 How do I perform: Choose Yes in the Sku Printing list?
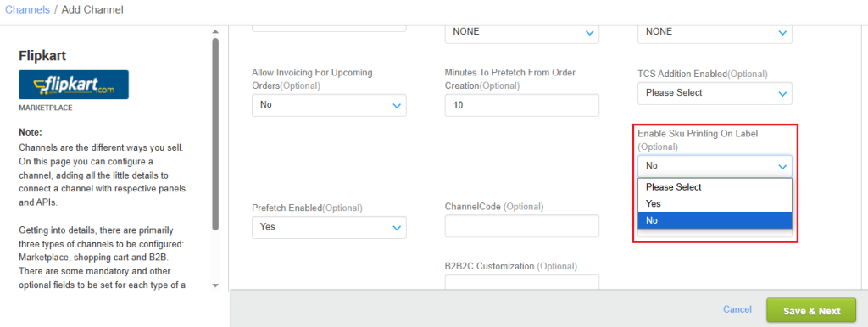click(715, 203)
